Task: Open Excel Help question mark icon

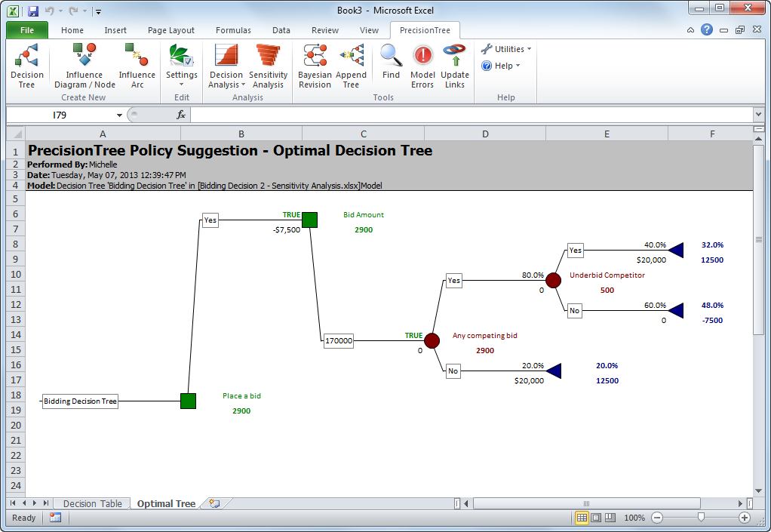Action: coord(707,30)
